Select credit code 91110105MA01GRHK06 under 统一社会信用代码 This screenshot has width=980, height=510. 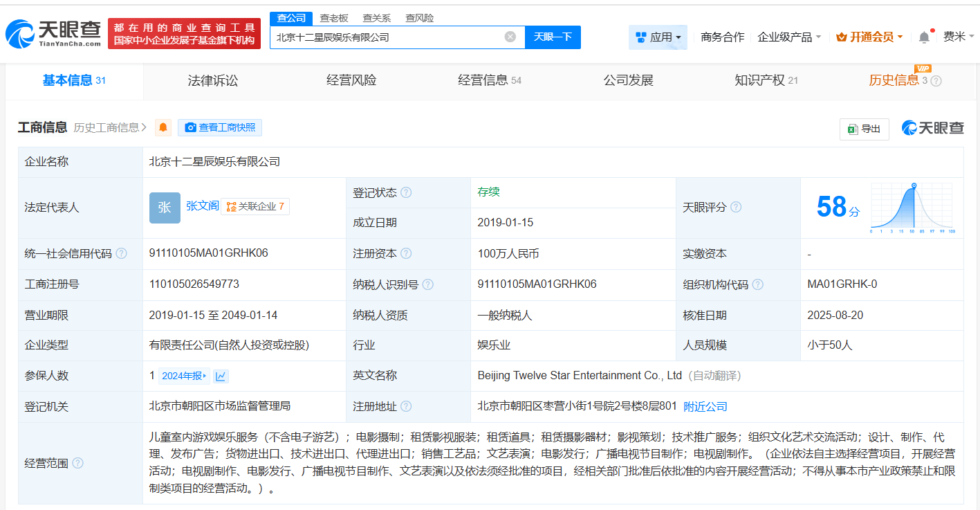208,253
